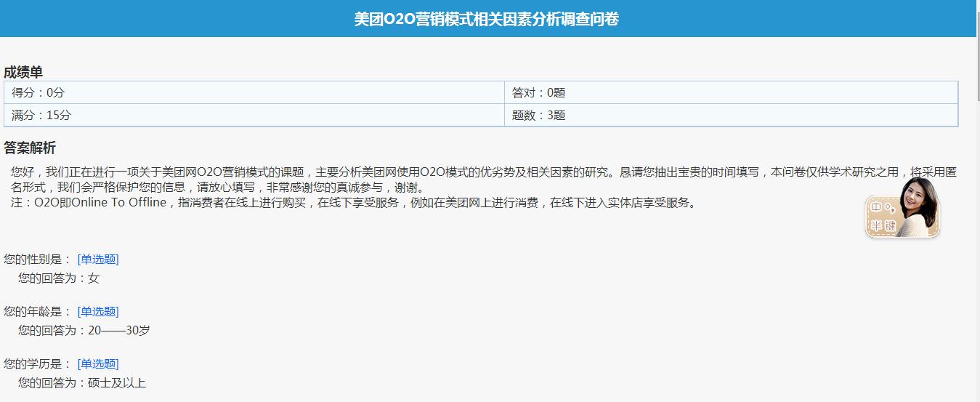Click the 答案解析 heading
This screenshot has width=980, height=402.
30,148
